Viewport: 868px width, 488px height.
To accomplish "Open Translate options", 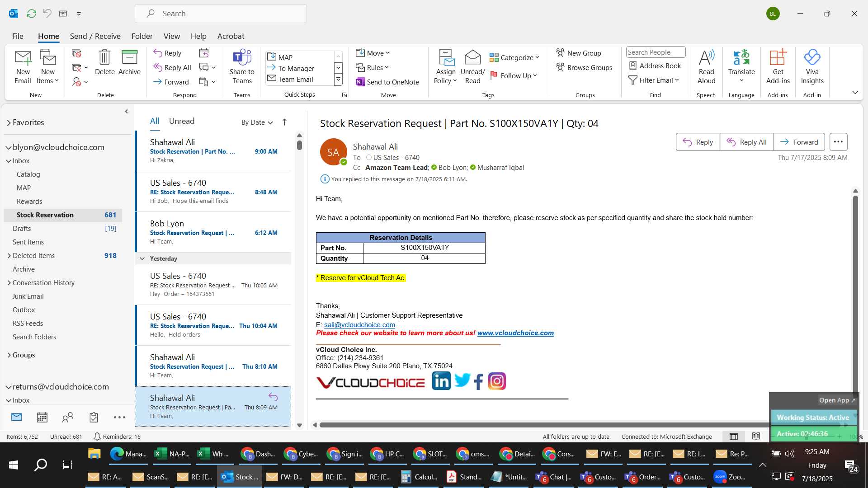I will pos(741,67).
